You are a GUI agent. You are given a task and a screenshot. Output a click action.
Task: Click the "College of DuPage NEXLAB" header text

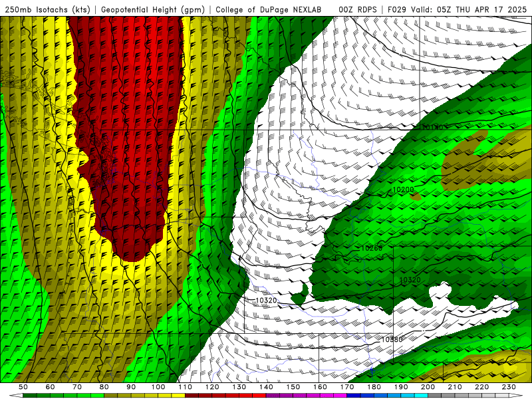[x=269, y=10]
